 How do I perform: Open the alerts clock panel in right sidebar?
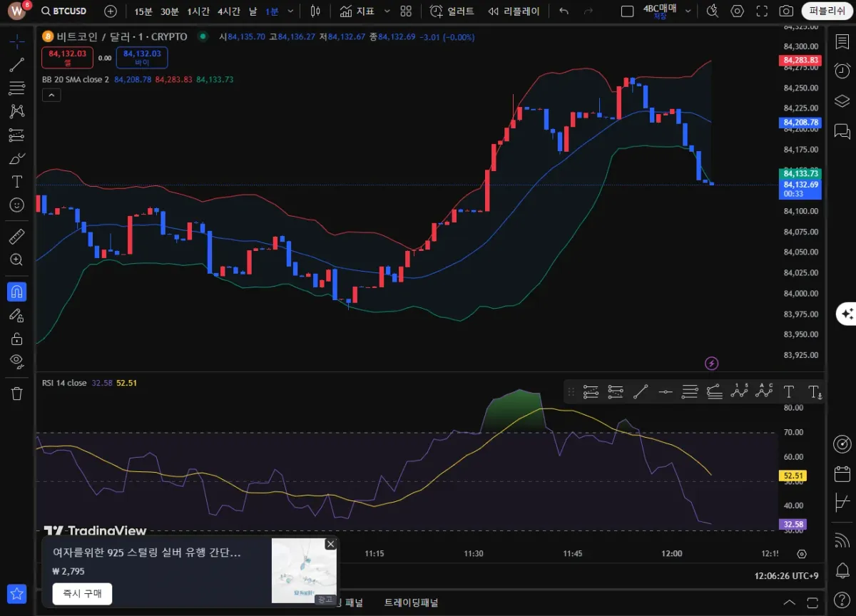click(842, 70)
